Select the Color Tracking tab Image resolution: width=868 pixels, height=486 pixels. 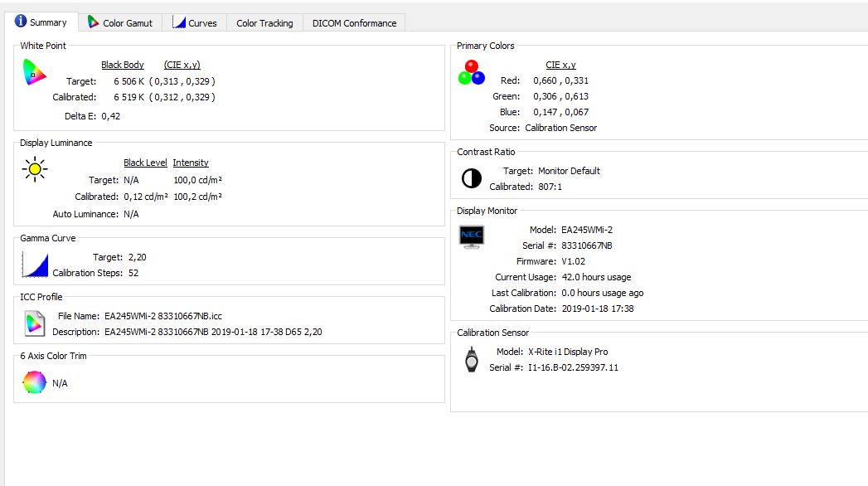coord(264,23)
